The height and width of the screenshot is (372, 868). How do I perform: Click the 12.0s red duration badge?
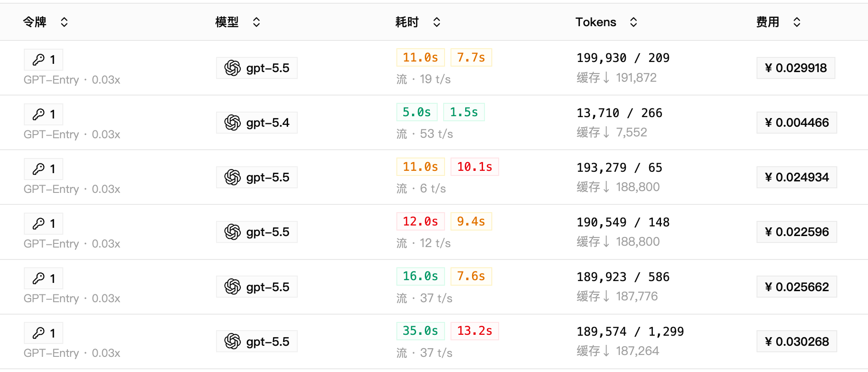click(x=421, y=221)
